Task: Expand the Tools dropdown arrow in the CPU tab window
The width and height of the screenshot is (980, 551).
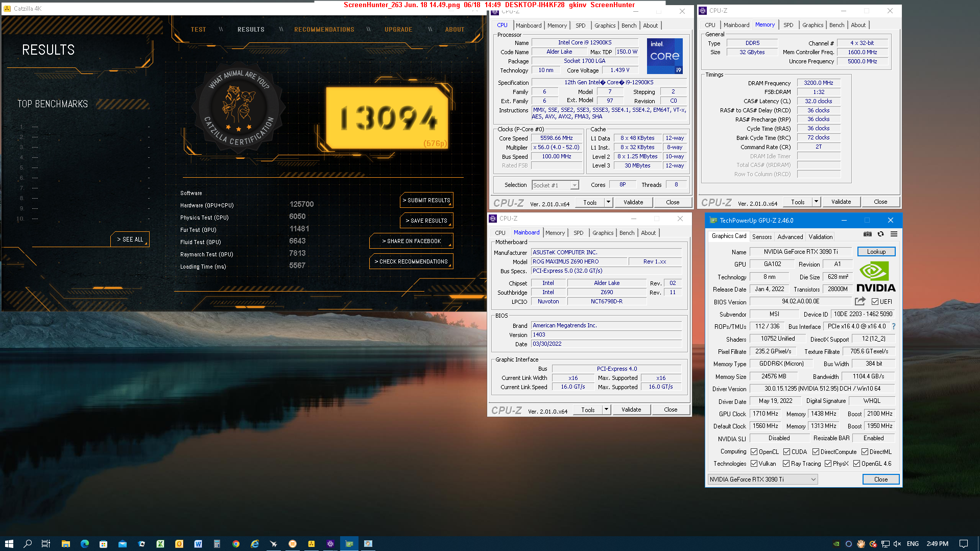Action: [x=608, y=202]
